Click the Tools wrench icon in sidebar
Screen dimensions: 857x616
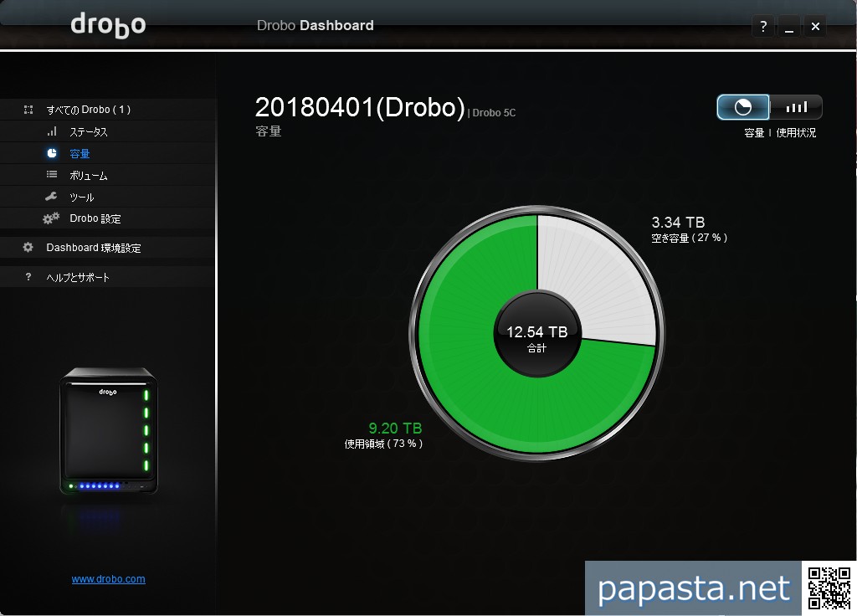(52, 197)
